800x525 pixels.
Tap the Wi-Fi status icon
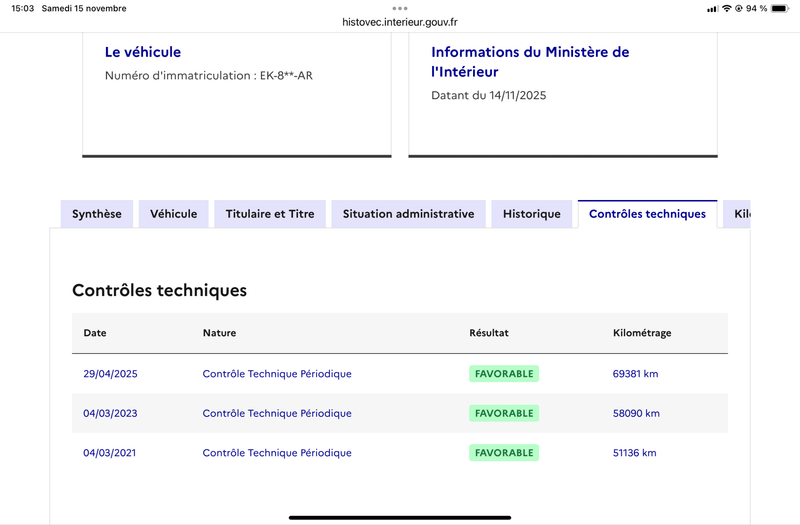point(727,9)
